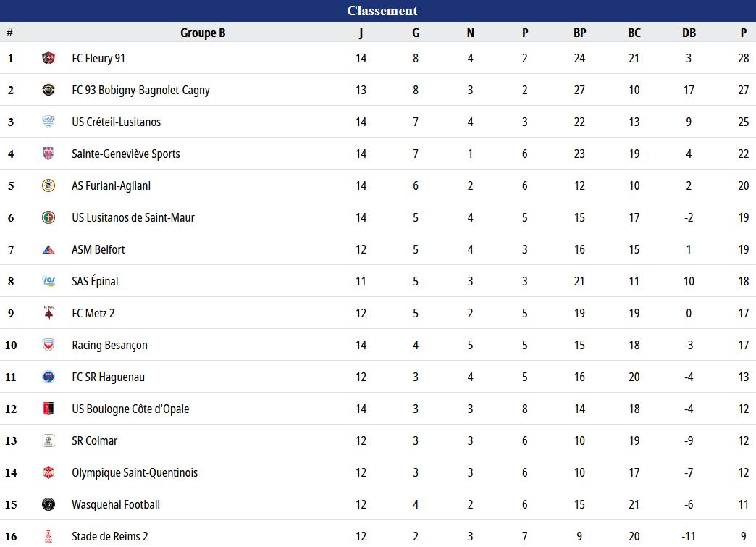
Task: Click the SAS Épinal logo
Action: pyautogui.click(x=49, y=281)
